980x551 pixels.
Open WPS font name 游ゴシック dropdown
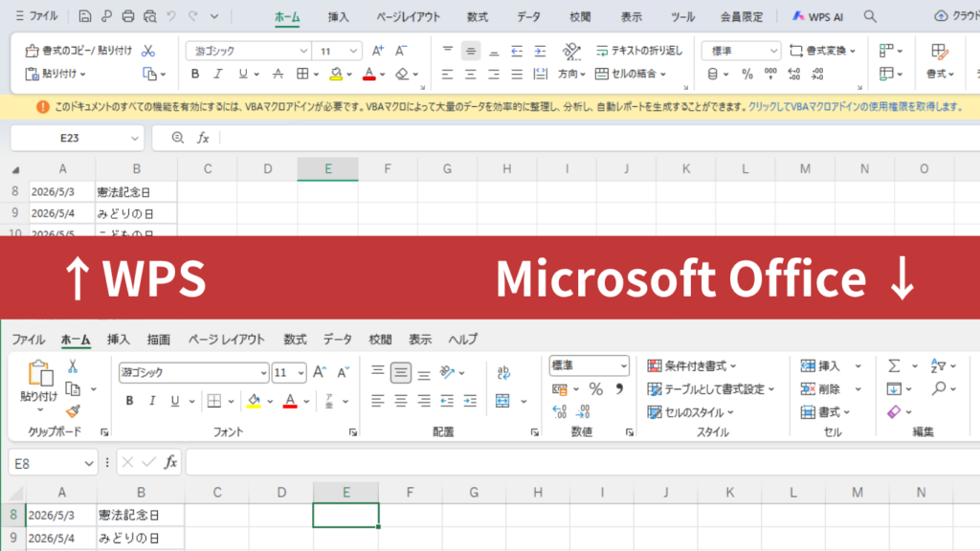coord(303,52)
